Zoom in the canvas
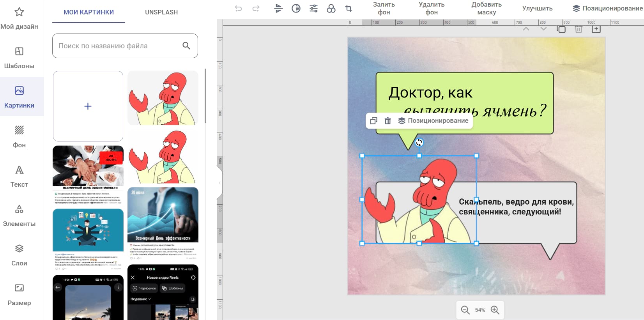This screenshot has width=644, height=320. (495, 310)
